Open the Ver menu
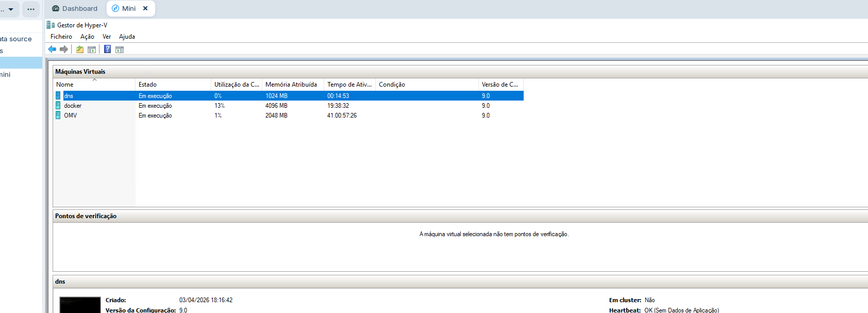Image resolution: width=868 pixels, height=313 pixels. (x=107, y=37)
